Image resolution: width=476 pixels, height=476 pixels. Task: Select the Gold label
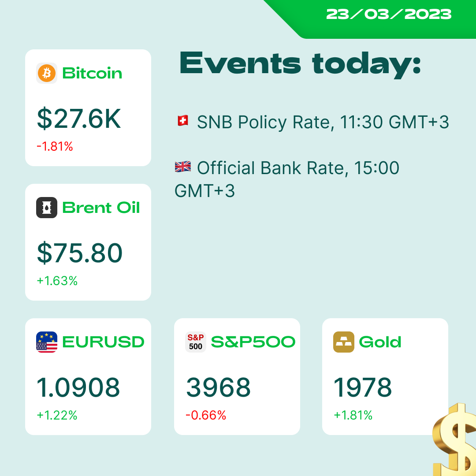(x=380, y=342)
